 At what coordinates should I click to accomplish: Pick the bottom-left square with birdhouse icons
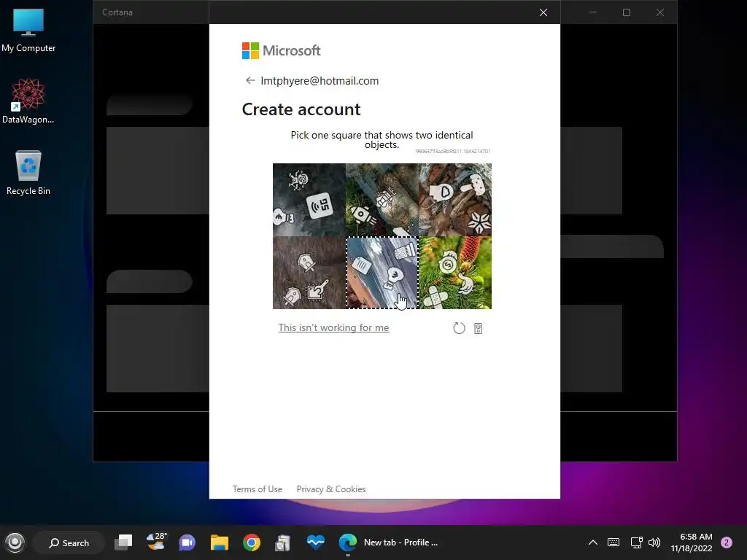pos(309,273)
